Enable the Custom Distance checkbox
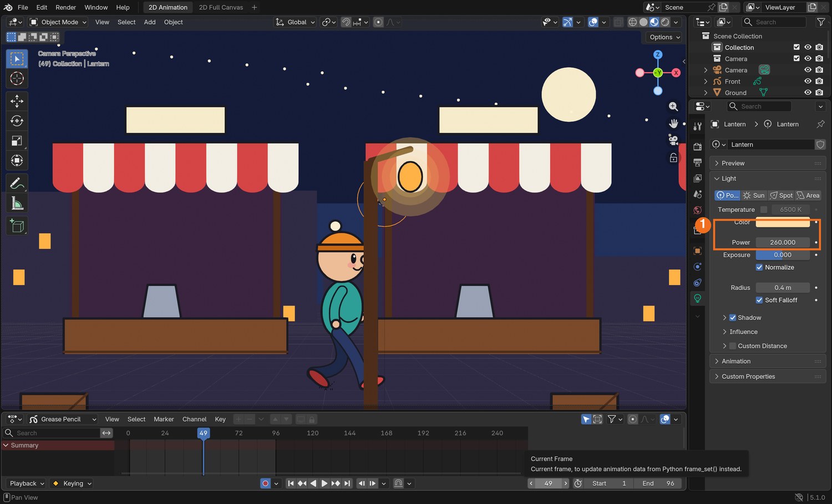 [732, 346]
